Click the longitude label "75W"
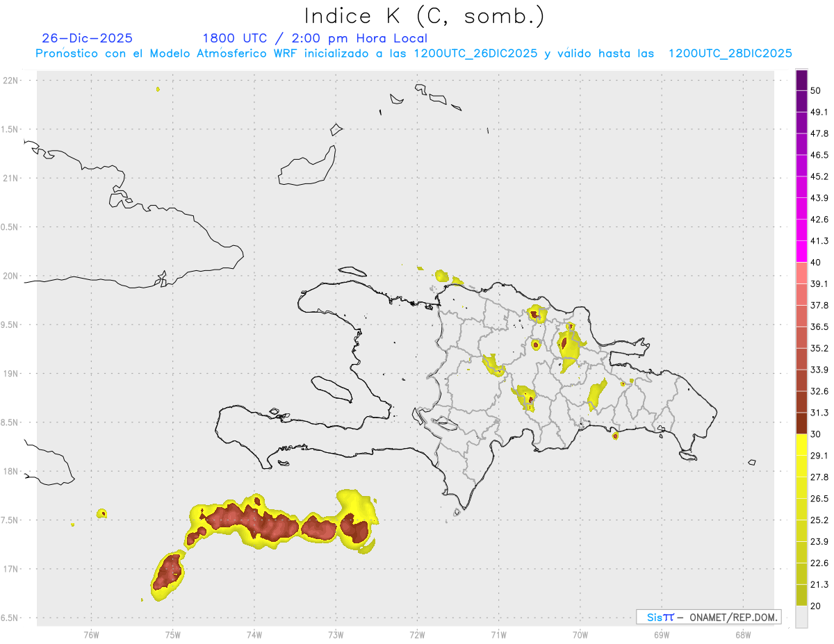The width and height of the screenshot is (834, 644). pyautogui.click(x=172, y=634)
